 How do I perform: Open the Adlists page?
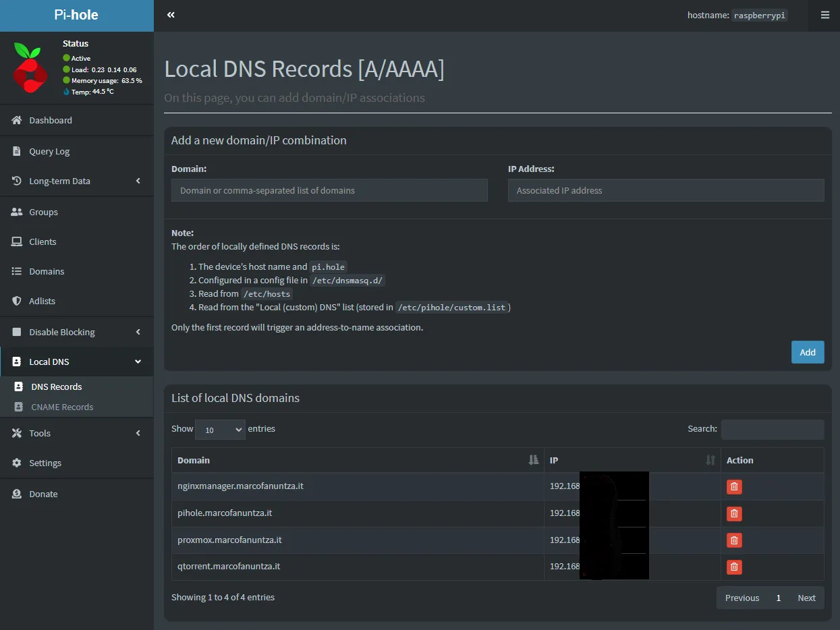(x=77, y=301)
